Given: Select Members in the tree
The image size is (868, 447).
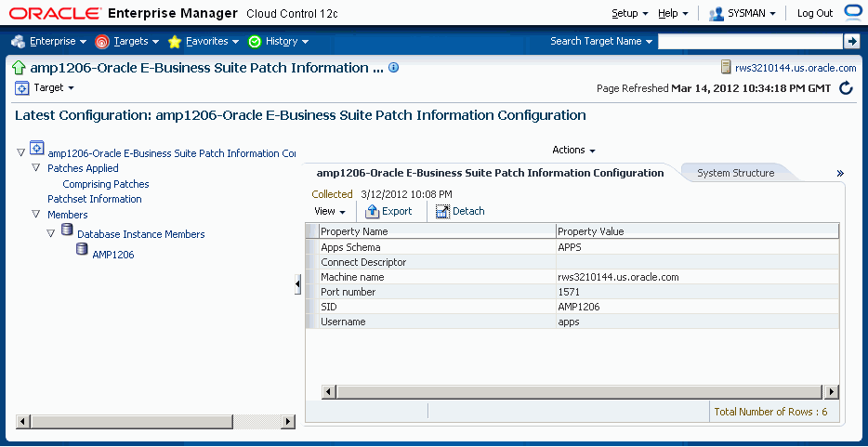Looking at the screenshot, I should [68, 214].
